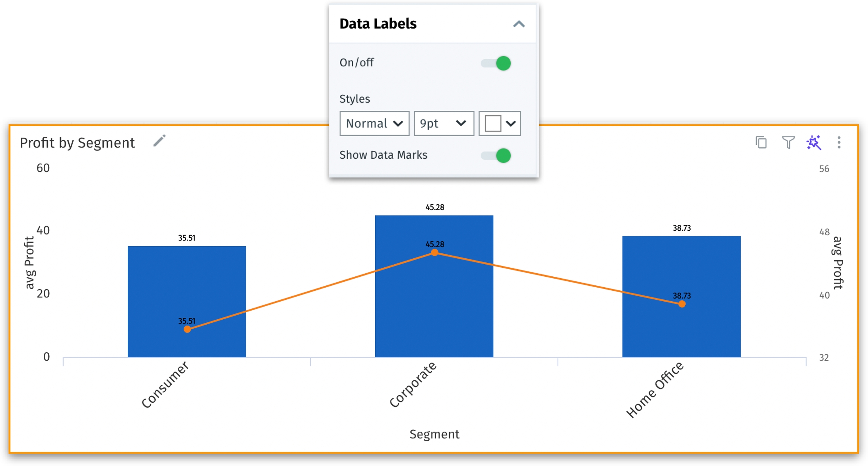Toggle the Show Data Marks switch
This screenshot has height=466, width=868.
[496, 155]
